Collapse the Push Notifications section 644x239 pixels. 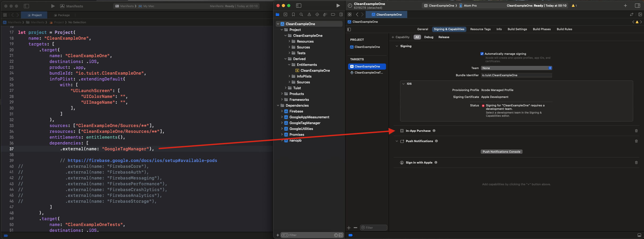pos(397,141)
